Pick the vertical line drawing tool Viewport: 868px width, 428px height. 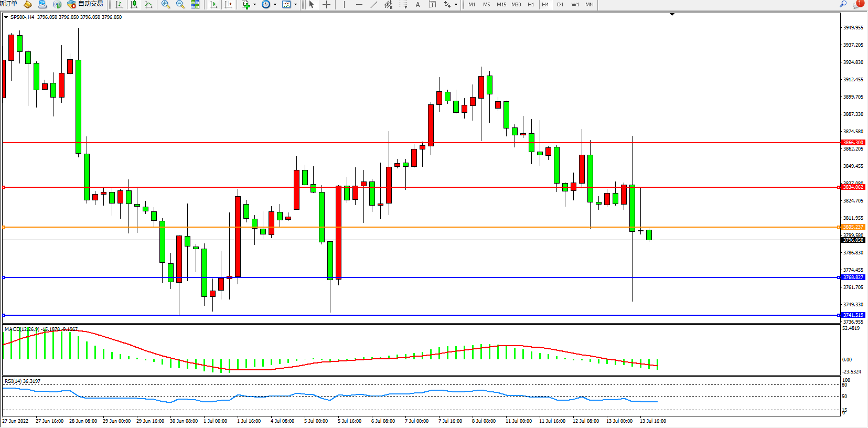click(344, 5)
